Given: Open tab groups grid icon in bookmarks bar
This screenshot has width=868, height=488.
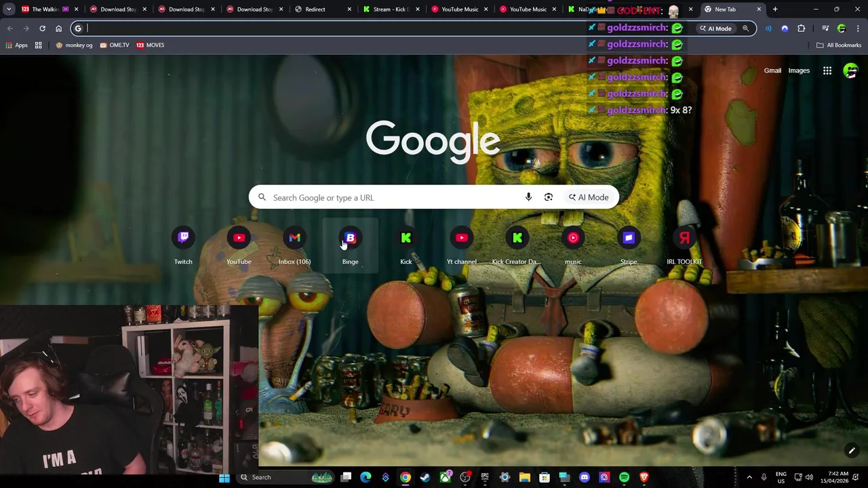Looking at the screenshot, I should pos(39,45).
